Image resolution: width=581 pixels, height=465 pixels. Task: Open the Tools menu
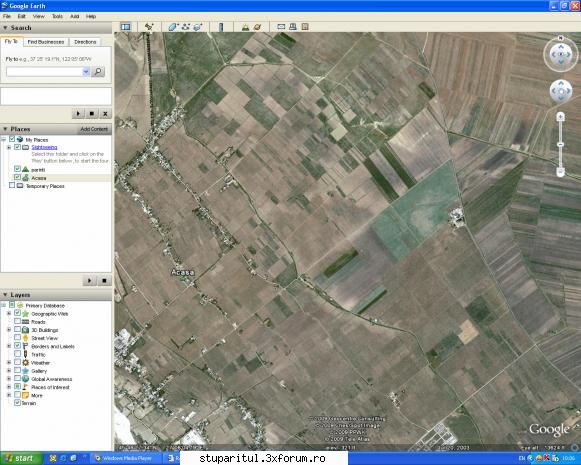(57, 16)
